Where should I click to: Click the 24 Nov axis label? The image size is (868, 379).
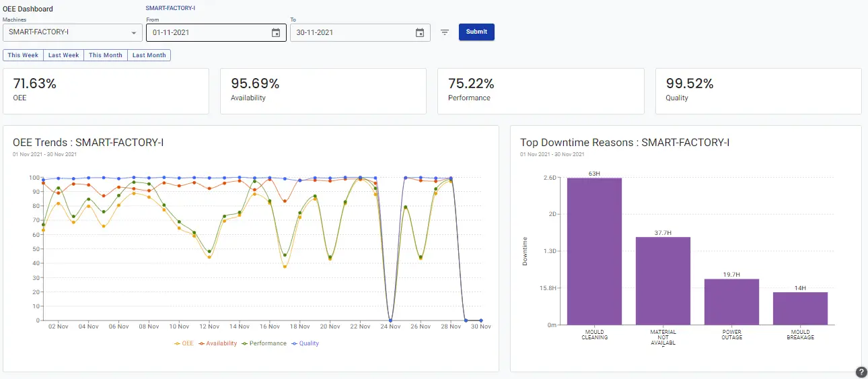tap(390, 326)
